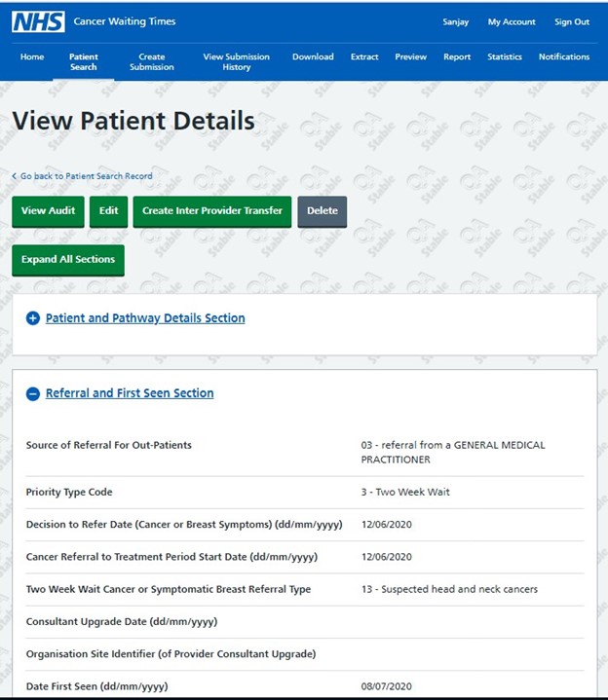Open the Statistics page
Image resolution: width=608 pixels, height=700 pixels.
505,56
